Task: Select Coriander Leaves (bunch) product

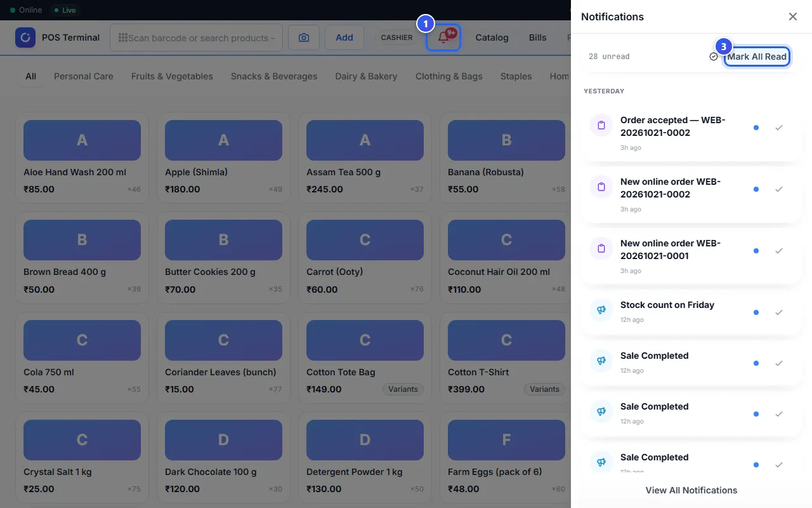Action: coord(224,358)
